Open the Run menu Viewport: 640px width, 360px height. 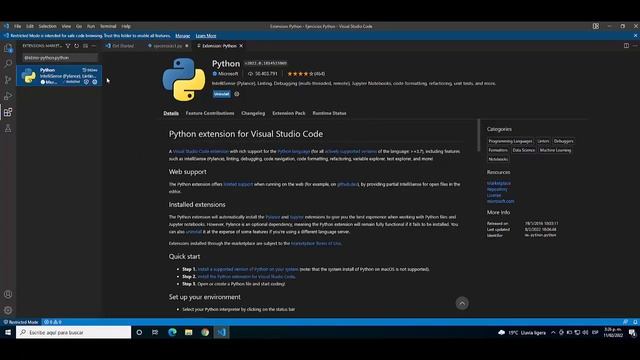[x=91, y=26]
